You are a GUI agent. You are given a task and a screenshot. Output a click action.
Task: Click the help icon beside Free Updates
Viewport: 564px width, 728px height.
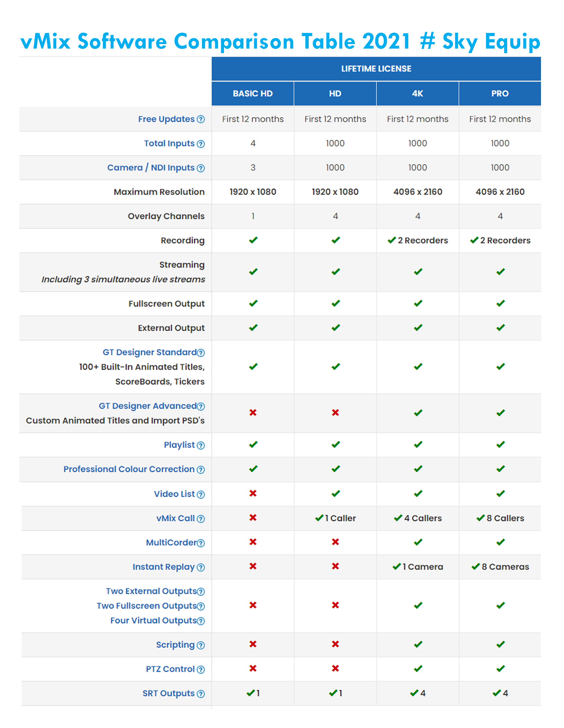click(x=200, y=119)
